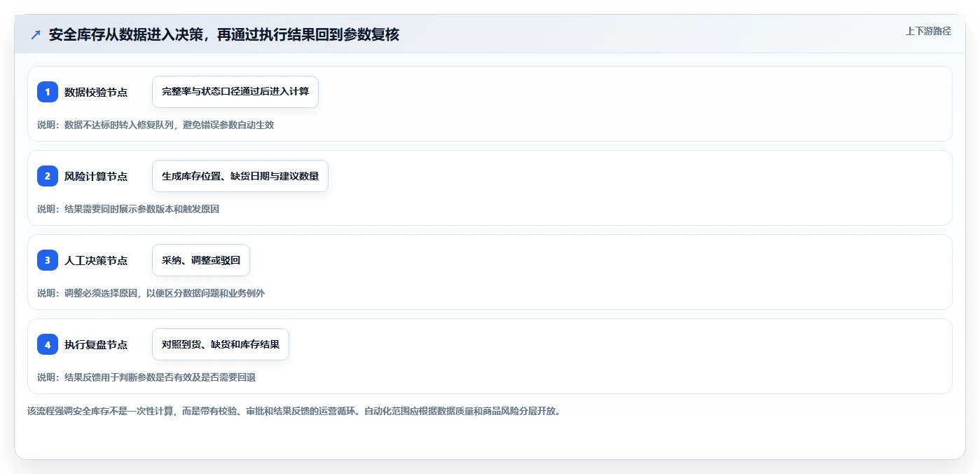Click the 人工决策节点 node title
This screenshot has height=474, width=980.
tap(96, 260)
